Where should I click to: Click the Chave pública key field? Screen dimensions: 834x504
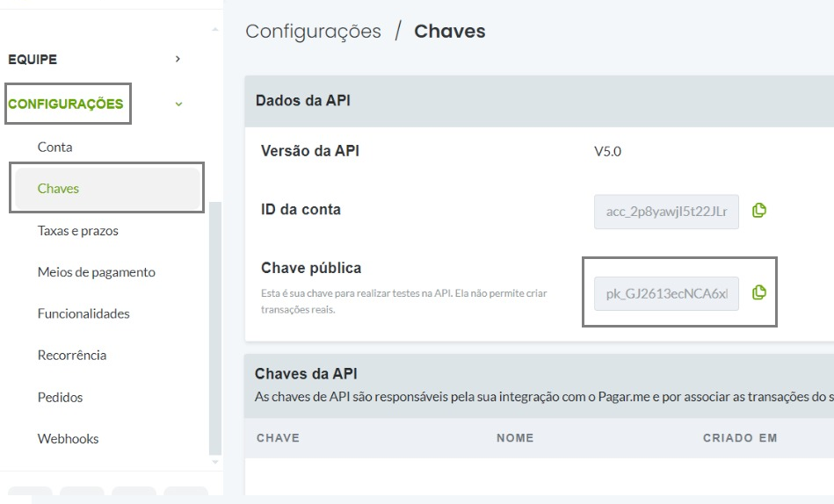666,293
